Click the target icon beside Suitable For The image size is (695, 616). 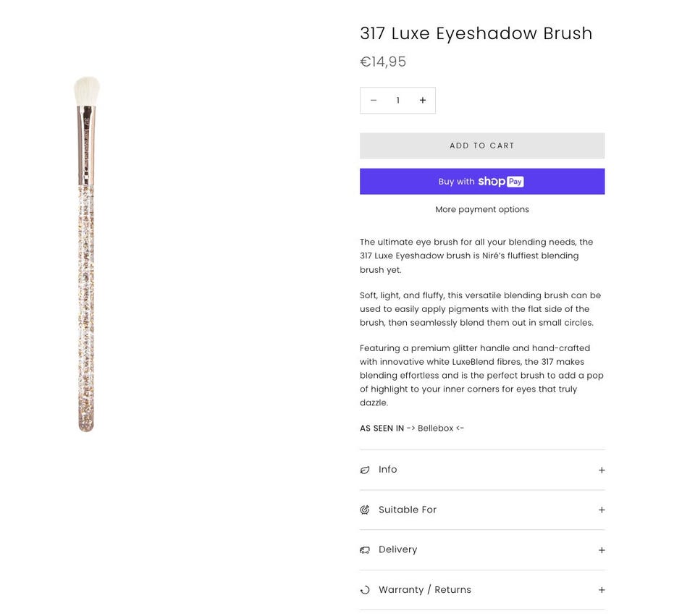pos(365,510)
